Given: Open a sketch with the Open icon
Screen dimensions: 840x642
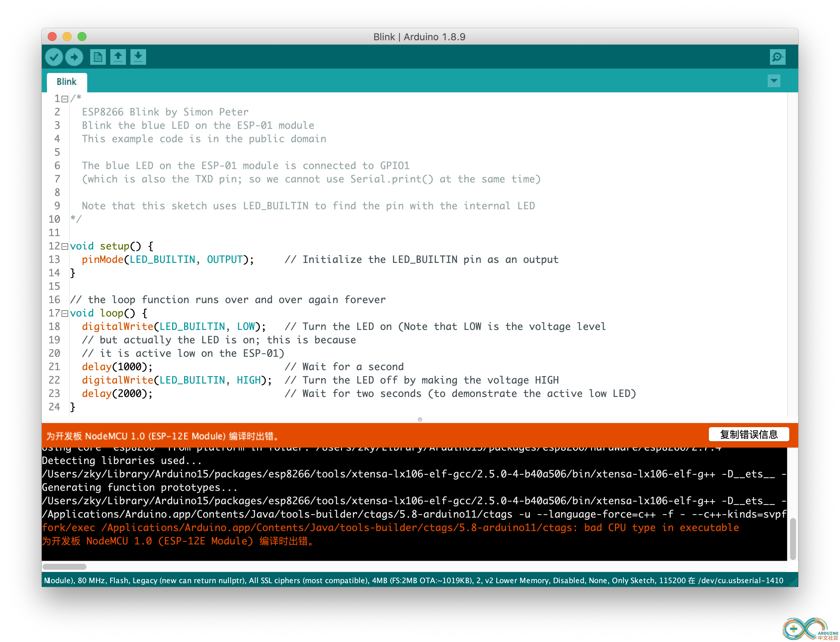Looking at the screenshot, I should click(x=118, y=57).
